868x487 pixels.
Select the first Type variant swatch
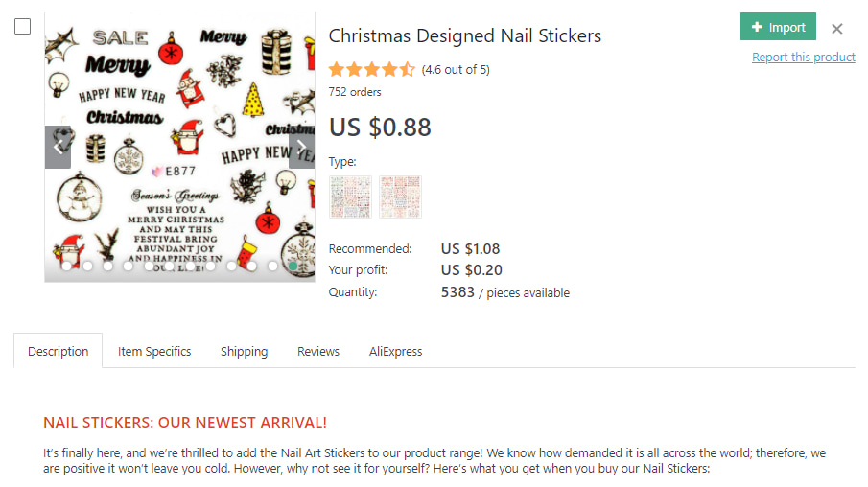click(350, 197)
